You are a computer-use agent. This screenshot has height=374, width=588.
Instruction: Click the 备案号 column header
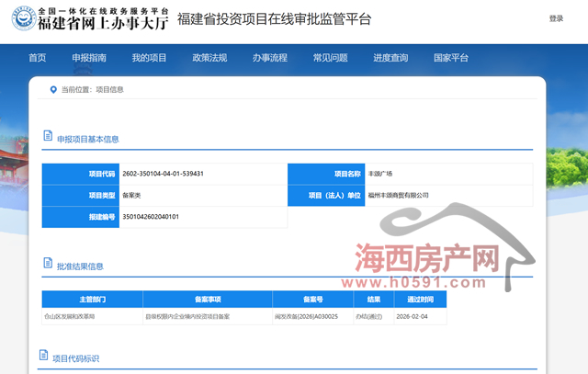pyautogui.click(x=313, y=299)
